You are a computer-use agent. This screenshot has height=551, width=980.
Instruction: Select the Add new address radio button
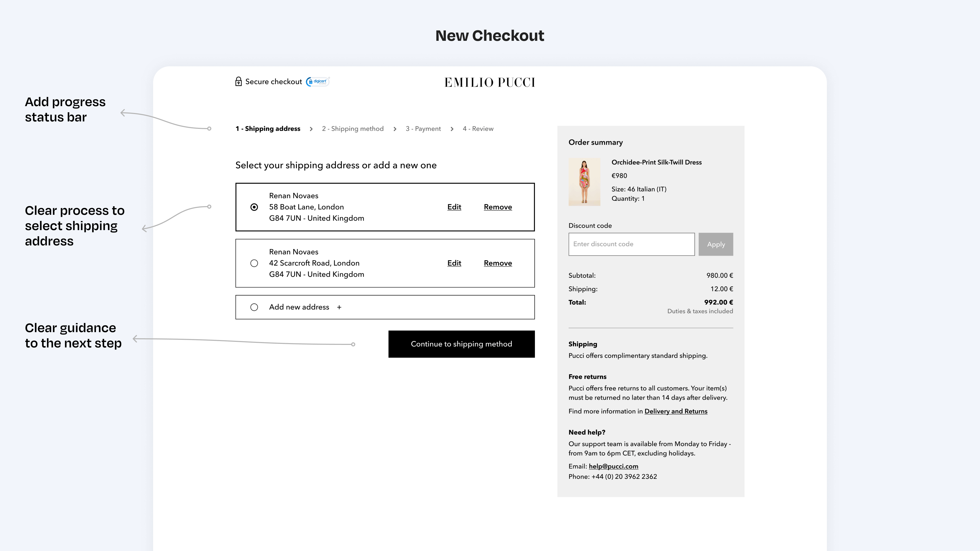point(254,307)
